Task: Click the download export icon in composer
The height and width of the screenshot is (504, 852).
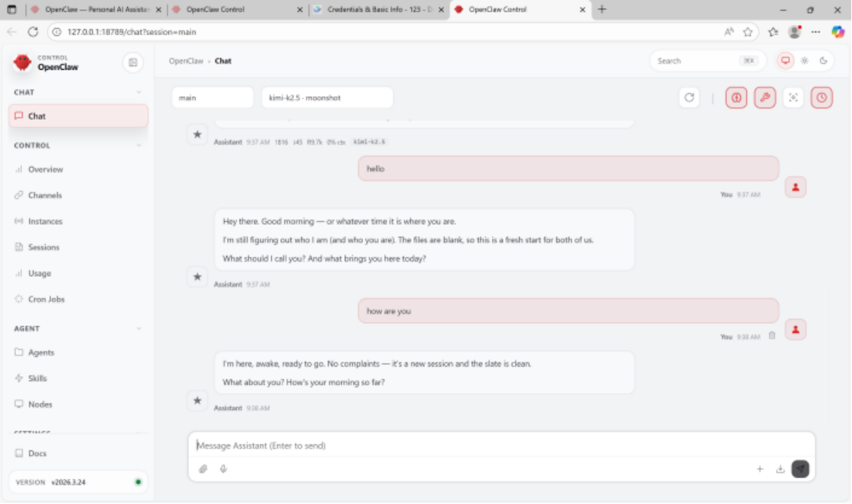Action: (x=780, y=469)
